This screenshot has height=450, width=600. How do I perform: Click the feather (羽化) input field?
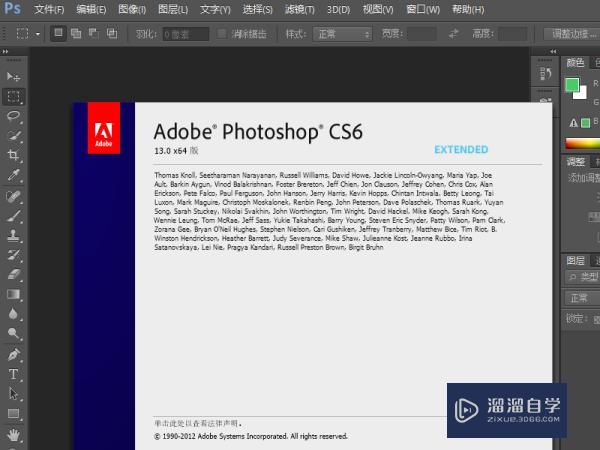pyautogui.click(x=186, y=34)
